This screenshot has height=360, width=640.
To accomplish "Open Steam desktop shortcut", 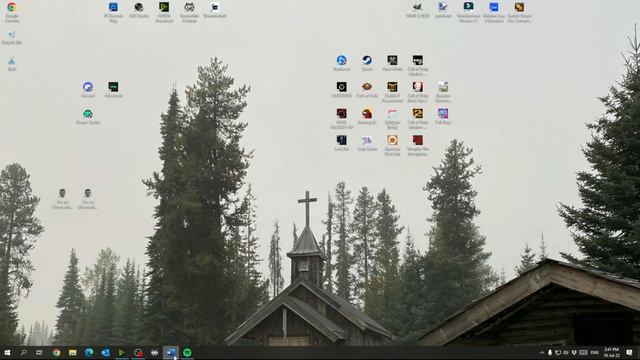I will click(x=367, y=63).
